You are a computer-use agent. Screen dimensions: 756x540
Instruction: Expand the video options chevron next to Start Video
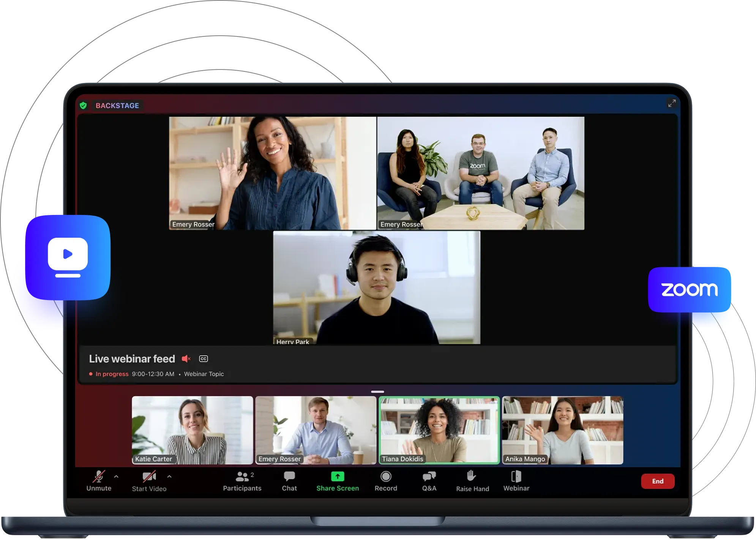(169, 477)
